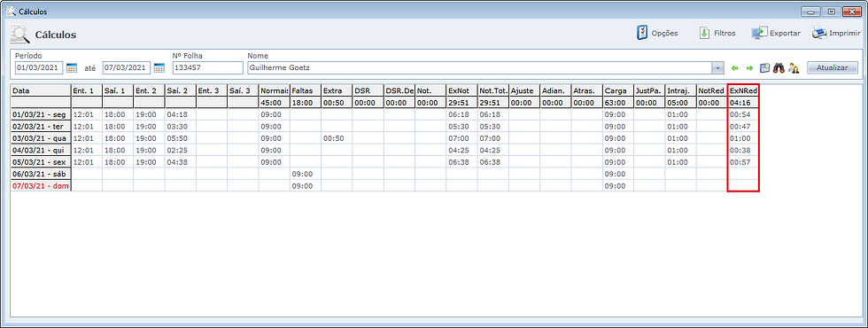The height and width of the screenshot is (328, 868).
Task: Select the 02/03/21 - ter row
Action: [x=41, y=126]
